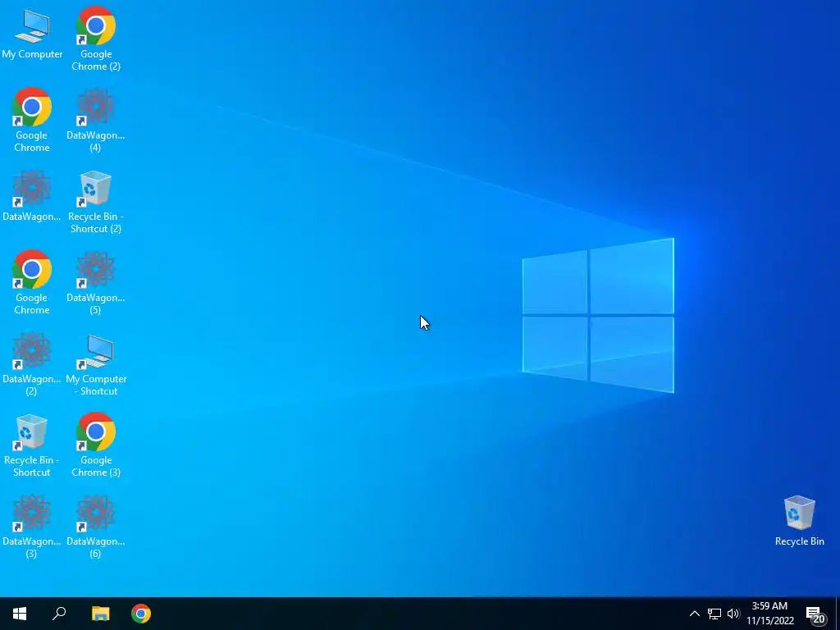Open the Windows Start menu

tap(20, 614)
